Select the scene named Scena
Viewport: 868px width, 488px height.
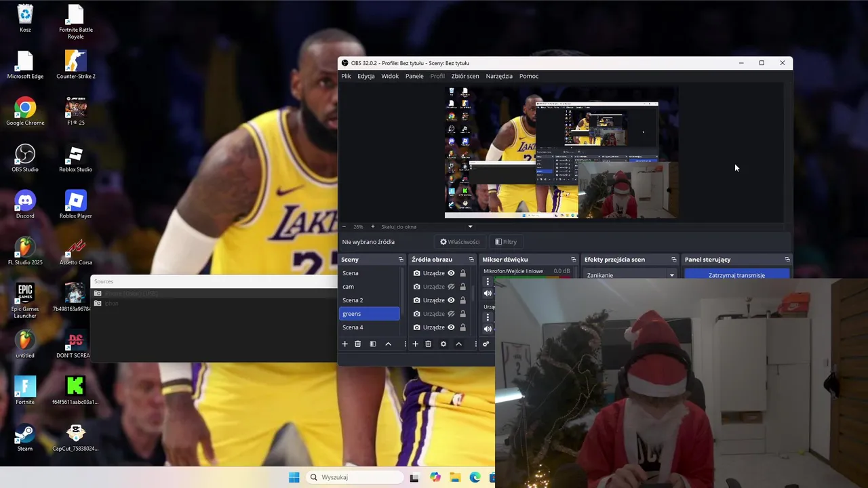point(369,273)
